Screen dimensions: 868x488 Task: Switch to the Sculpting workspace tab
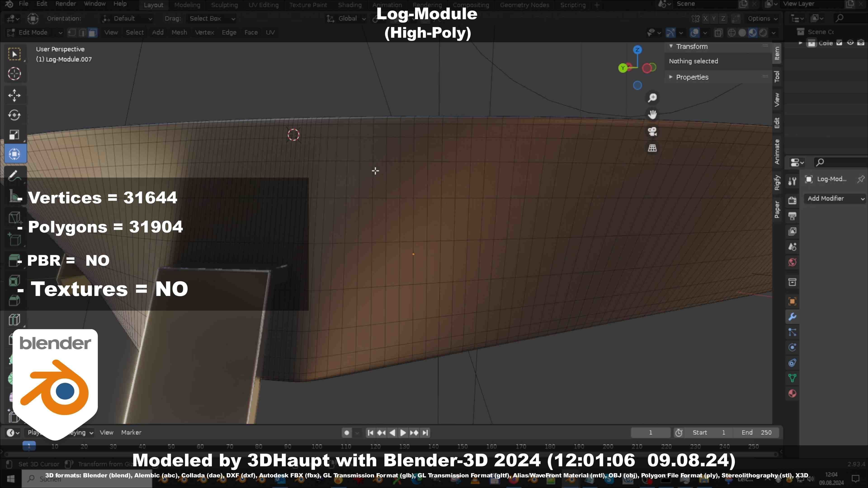click(224, 5)
